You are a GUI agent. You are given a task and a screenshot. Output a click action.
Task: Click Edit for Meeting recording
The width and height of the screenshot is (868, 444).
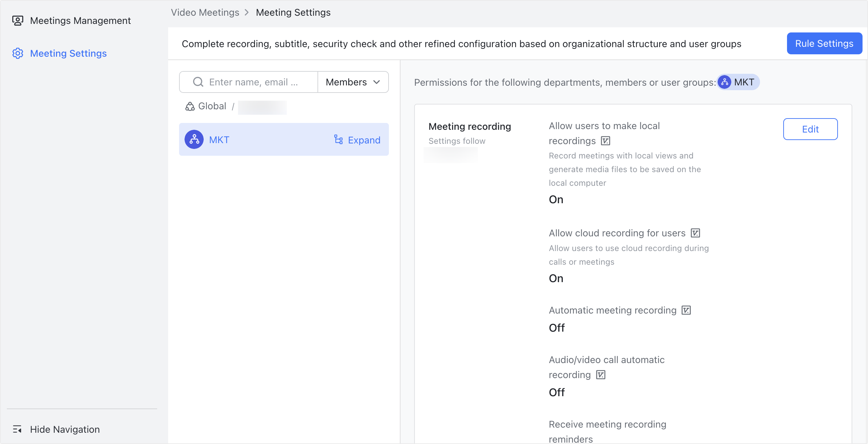(x=810, y=129)
